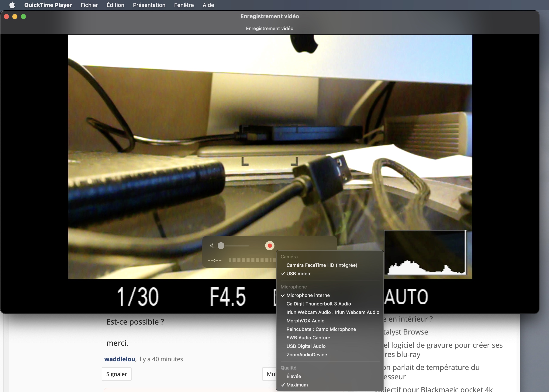The image size is (549, 392).
Task: Minimize the Enregistrement vidéo window
Action: click(15, 16)
